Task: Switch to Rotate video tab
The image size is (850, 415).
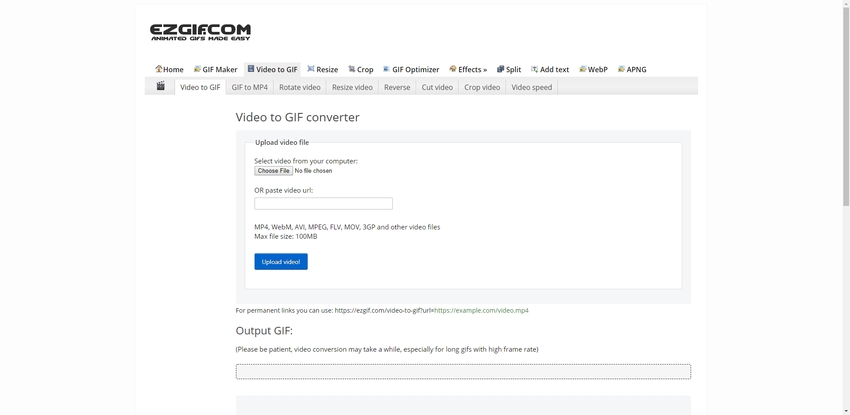Action: [299, 87]
